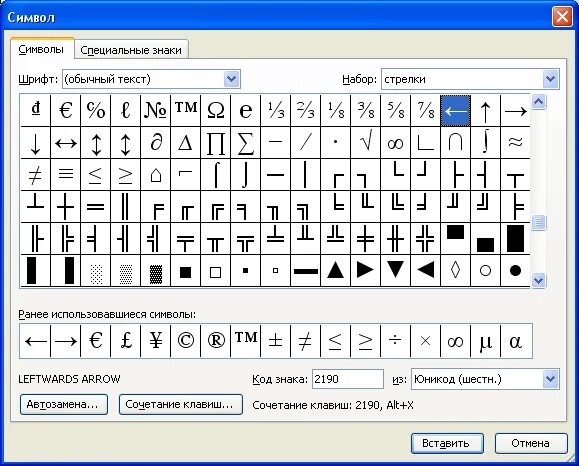Open the Шрифт font dropdown
The width and height of the screenshot is (579, 466).
(x=232, y=79)
